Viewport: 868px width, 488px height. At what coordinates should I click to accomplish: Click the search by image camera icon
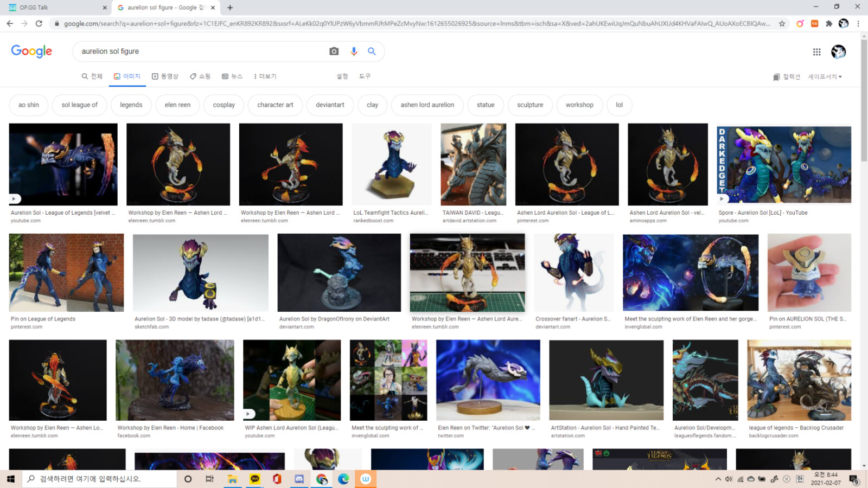click(x=333, y=51)
